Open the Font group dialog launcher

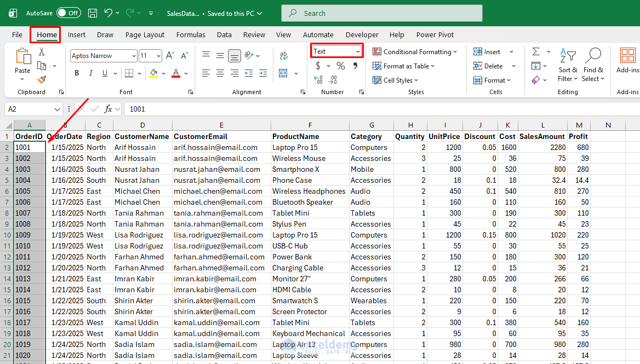191,92
